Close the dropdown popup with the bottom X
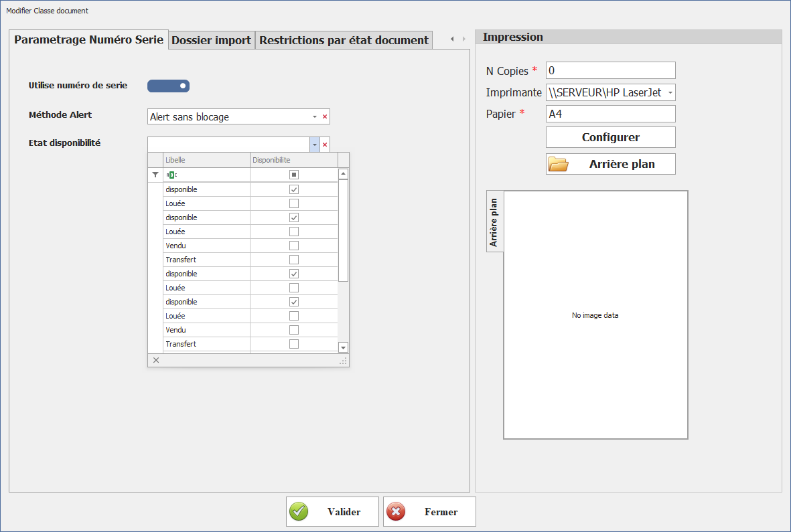791x532 pixels. click(x=156, y=360)
